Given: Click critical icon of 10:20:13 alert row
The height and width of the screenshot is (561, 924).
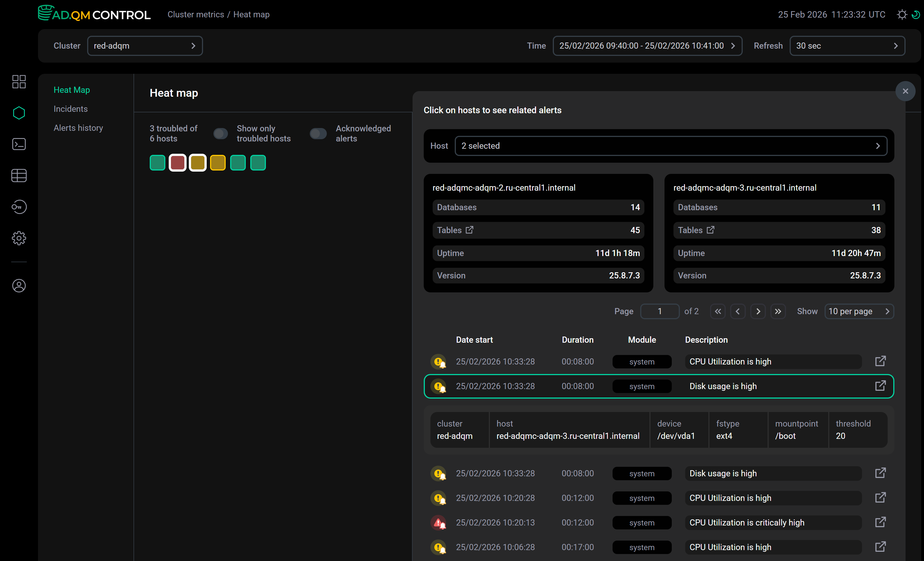Looking at the screenshot, I should point(438,523).
